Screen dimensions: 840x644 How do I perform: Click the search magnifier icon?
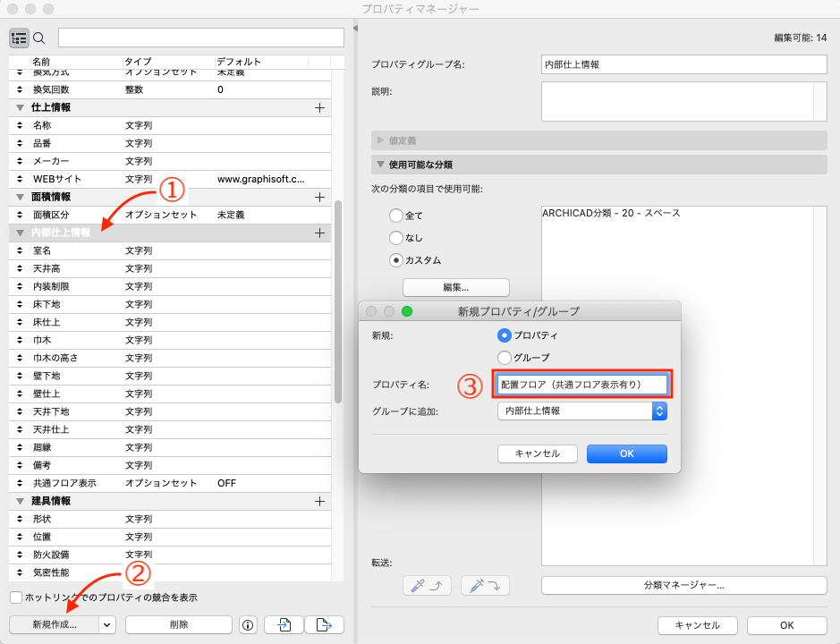pyautogui.click(x=39, y=38)
